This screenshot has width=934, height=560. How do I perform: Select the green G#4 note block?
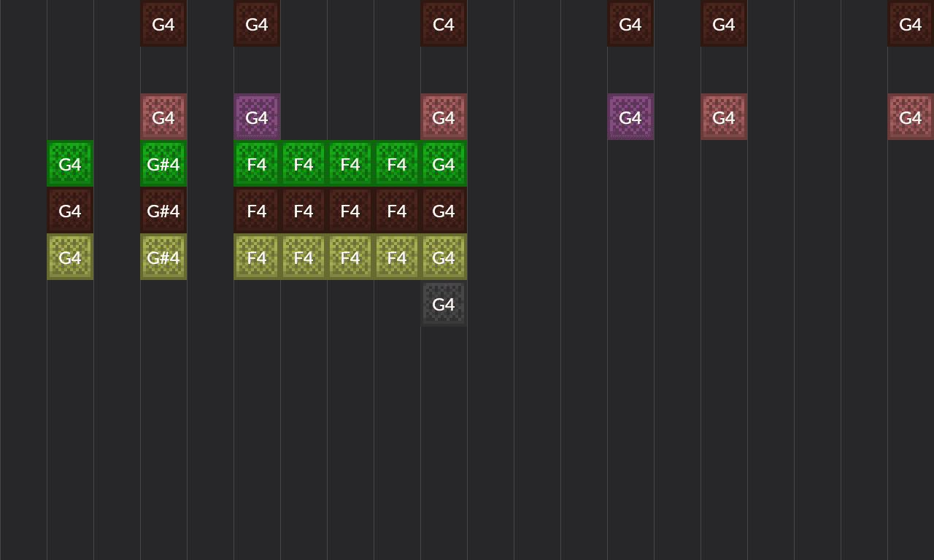click(163, 163)
